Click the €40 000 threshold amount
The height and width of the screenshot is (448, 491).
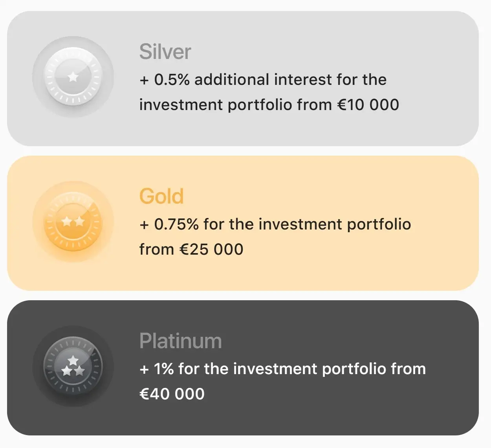click(x=172, y=394)
